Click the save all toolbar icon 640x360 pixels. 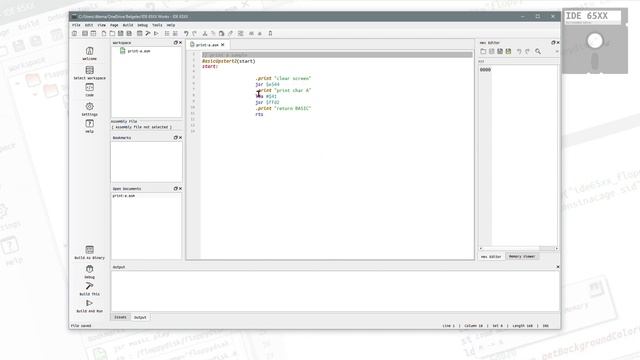pyautogui.click(x=129, y=33)
